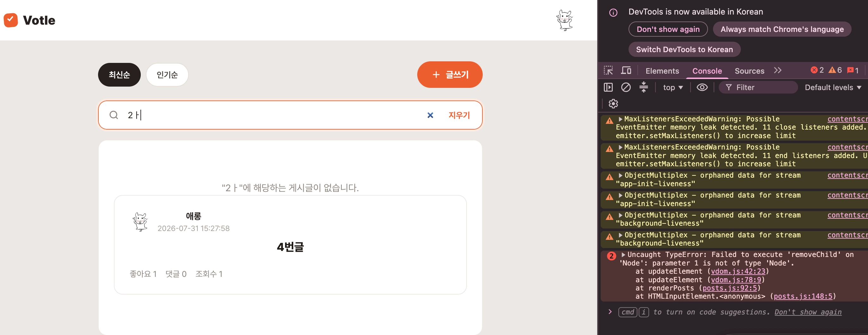This screenshot has height=335, width=868.
Task: Switch to the Sources tab
Action: 749,71
